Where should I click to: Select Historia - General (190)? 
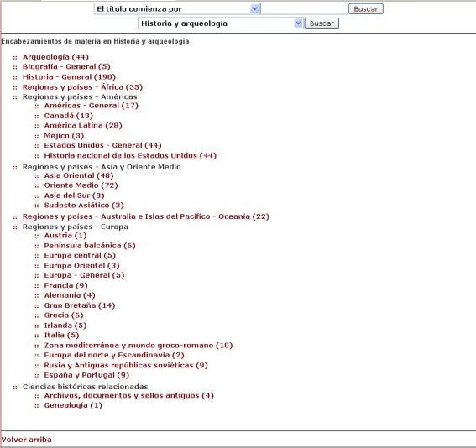[69, 77]
